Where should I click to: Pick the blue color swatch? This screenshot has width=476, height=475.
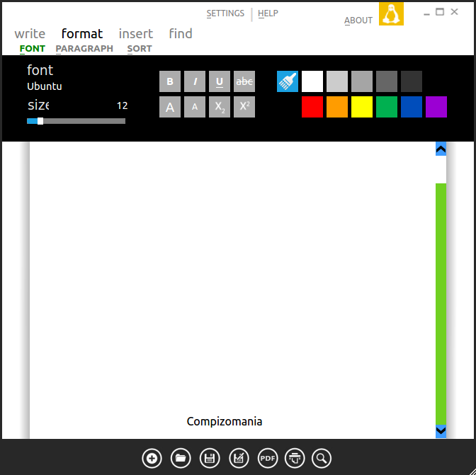[x=412, y=107]
